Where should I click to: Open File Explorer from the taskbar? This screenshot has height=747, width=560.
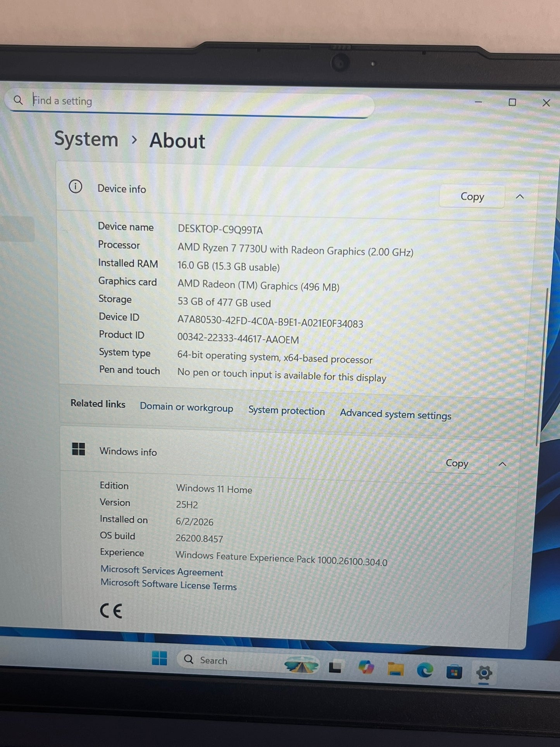pos(395,669)
